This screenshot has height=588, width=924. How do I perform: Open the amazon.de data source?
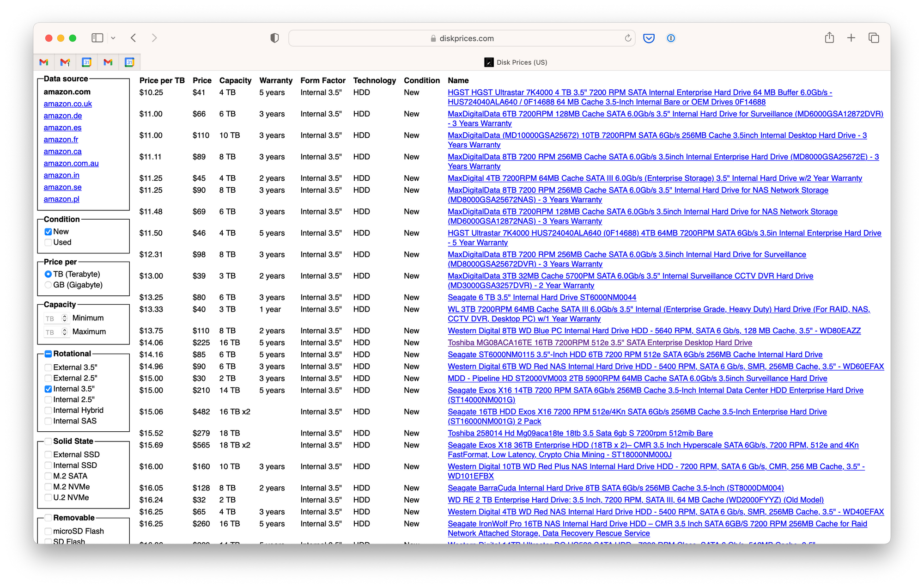63,116
